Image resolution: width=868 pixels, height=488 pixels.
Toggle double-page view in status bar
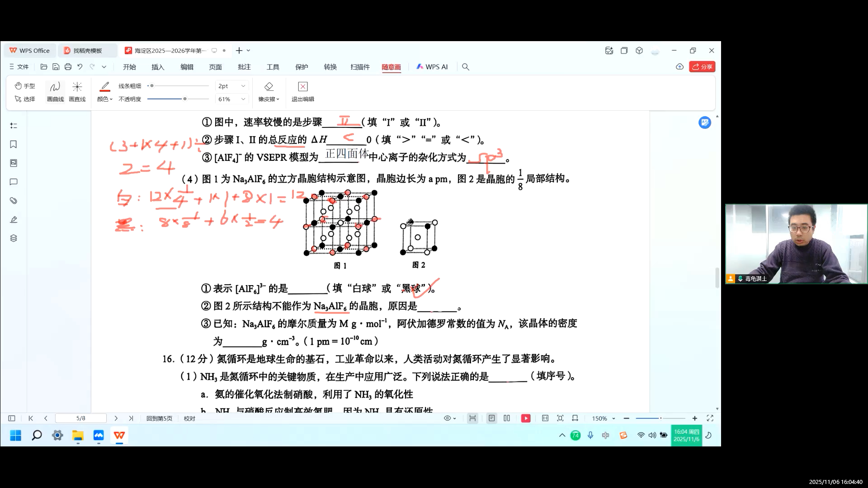point(507,418)
